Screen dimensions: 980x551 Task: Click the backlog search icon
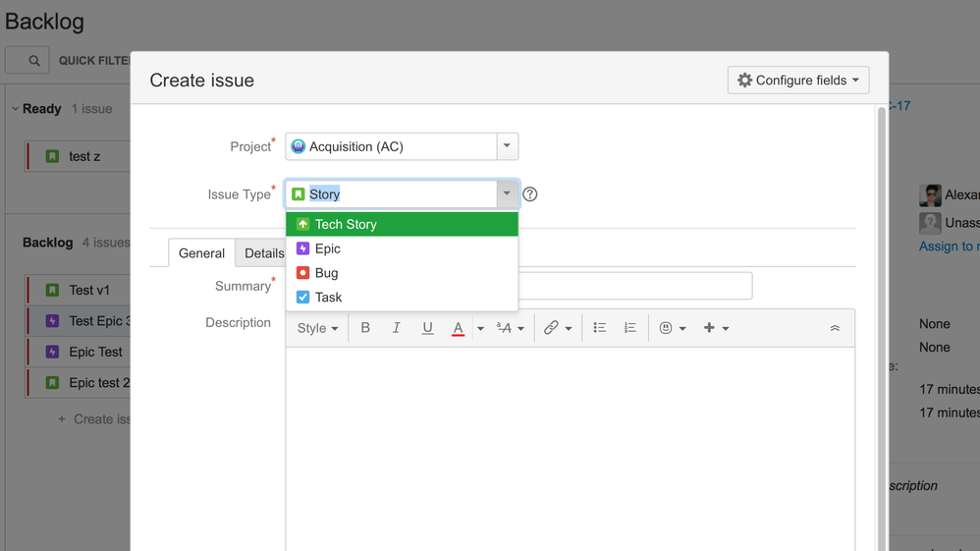(x=33, y=61)
